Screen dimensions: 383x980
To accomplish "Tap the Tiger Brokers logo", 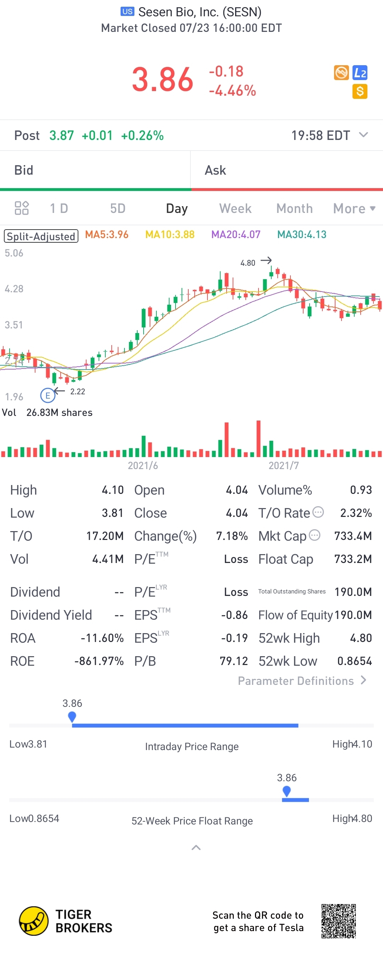I will (x=33, y=920).
